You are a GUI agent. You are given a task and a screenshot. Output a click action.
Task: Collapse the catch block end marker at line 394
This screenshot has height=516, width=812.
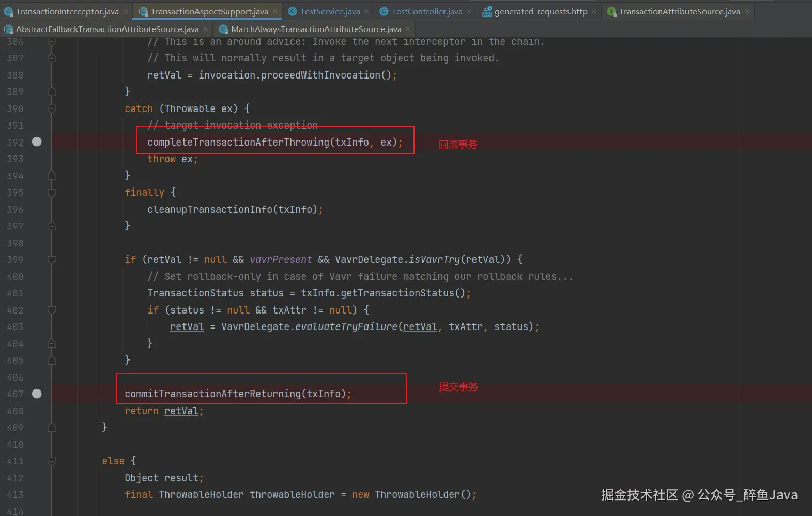52,176
